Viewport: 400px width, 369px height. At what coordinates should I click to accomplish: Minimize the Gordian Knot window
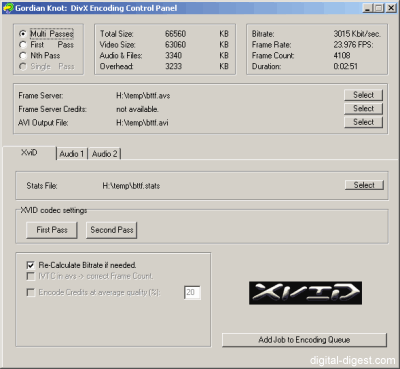pyautogui.click(x=367, y=8)
